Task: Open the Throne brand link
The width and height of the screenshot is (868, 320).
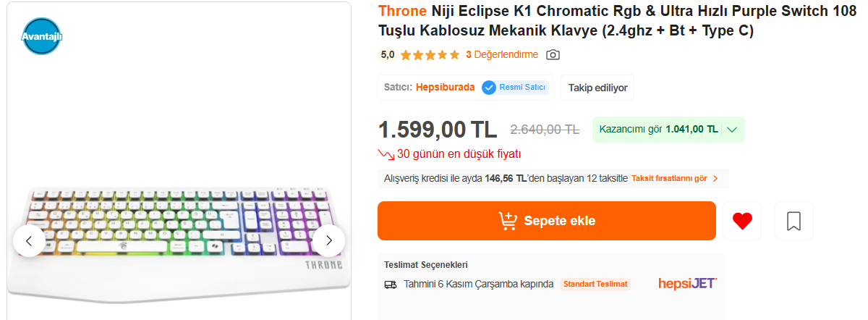Action: tap(402, 12)
